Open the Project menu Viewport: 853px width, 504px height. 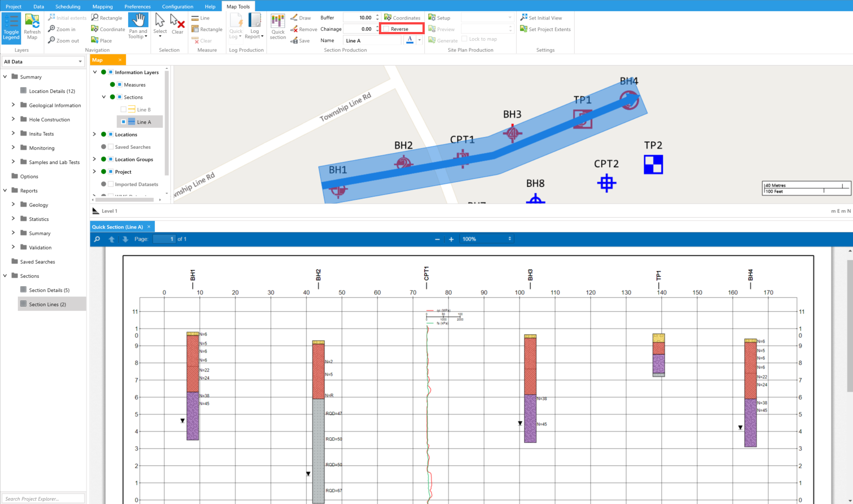(13, 6)
